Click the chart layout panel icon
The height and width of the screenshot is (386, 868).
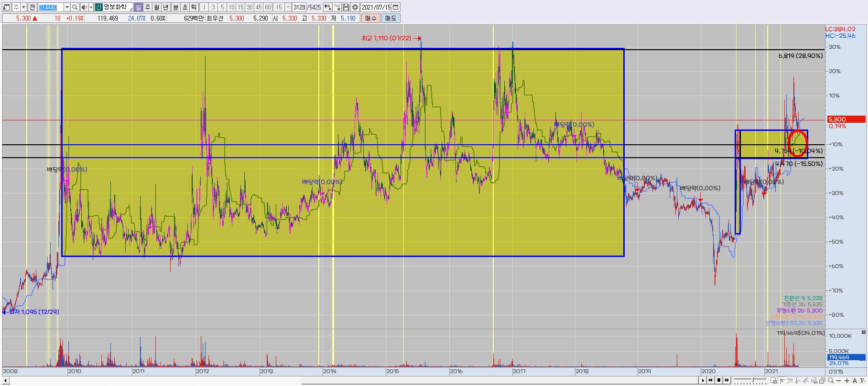coord(7,7)
